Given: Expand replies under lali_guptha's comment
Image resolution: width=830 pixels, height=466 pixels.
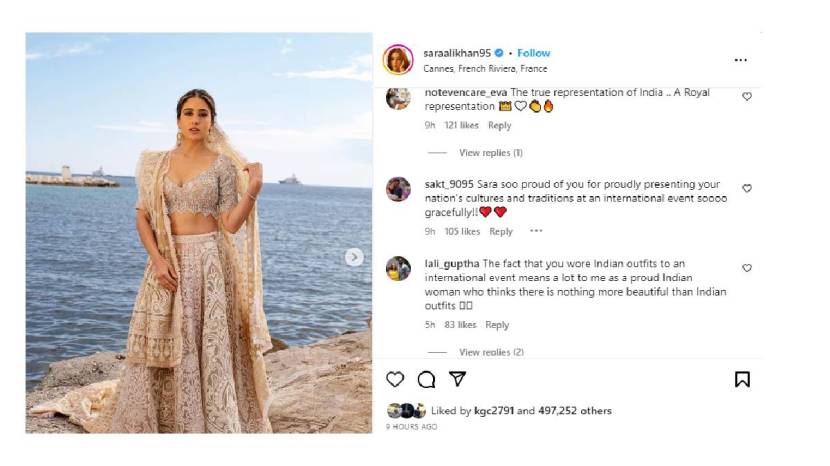Looking at the screenshot, I should [x=490, y=352].
